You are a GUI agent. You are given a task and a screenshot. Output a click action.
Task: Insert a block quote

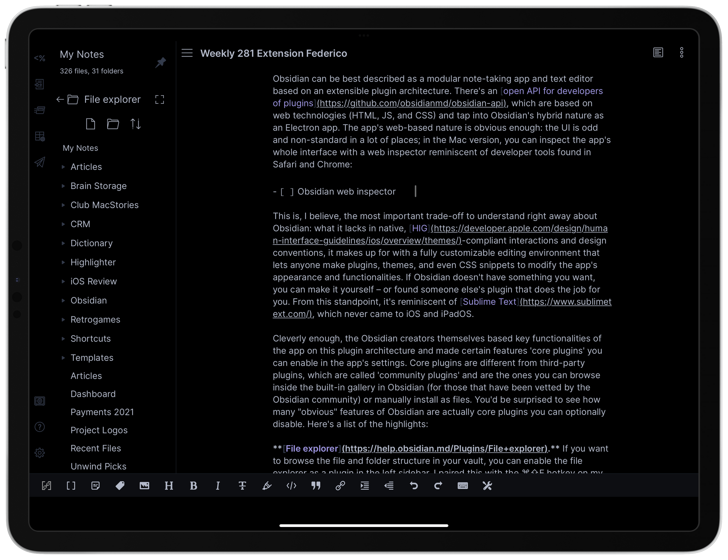pos(316,486)
